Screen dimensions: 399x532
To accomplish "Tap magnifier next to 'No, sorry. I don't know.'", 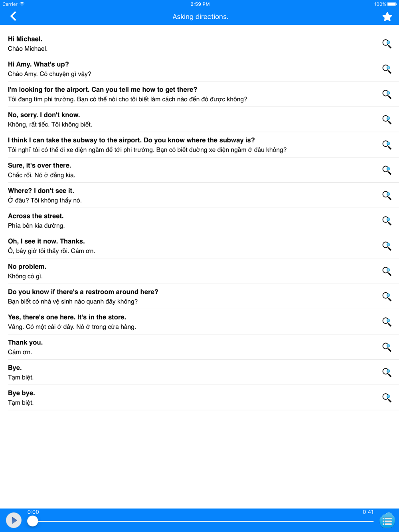I will pos(387,119).
